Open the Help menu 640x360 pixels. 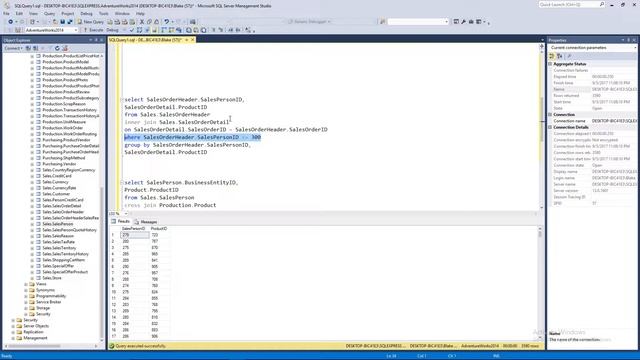click(x=140, y=13)
